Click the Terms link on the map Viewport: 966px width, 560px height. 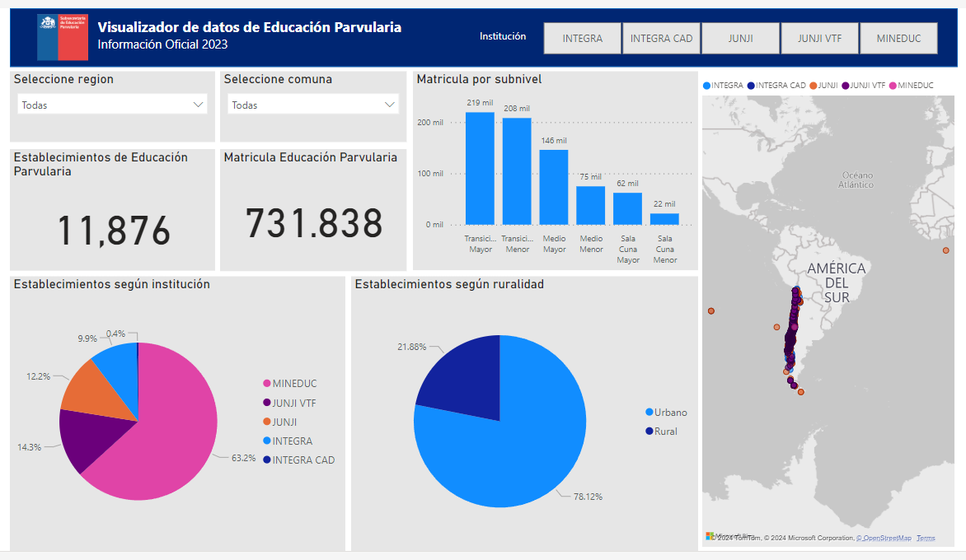[927, 537]
